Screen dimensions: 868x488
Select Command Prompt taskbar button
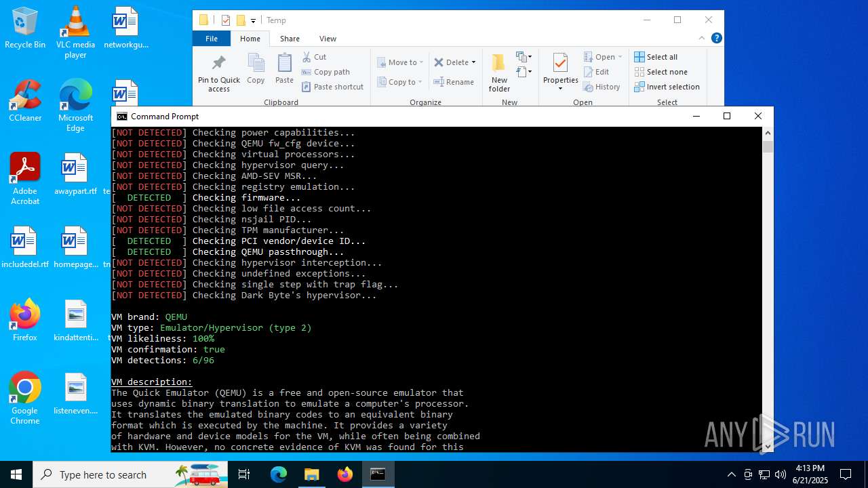click(x=378, y=474)
